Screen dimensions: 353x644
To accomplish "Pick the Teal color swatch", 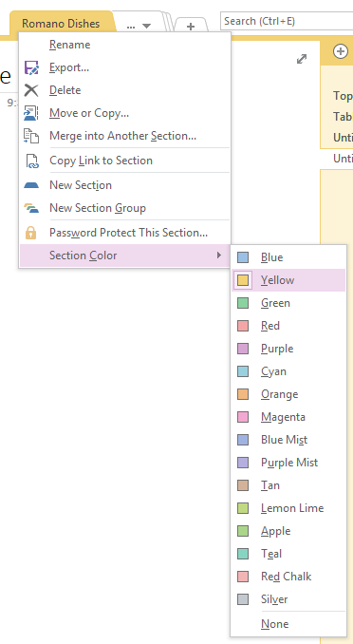I will coord(243,554).
